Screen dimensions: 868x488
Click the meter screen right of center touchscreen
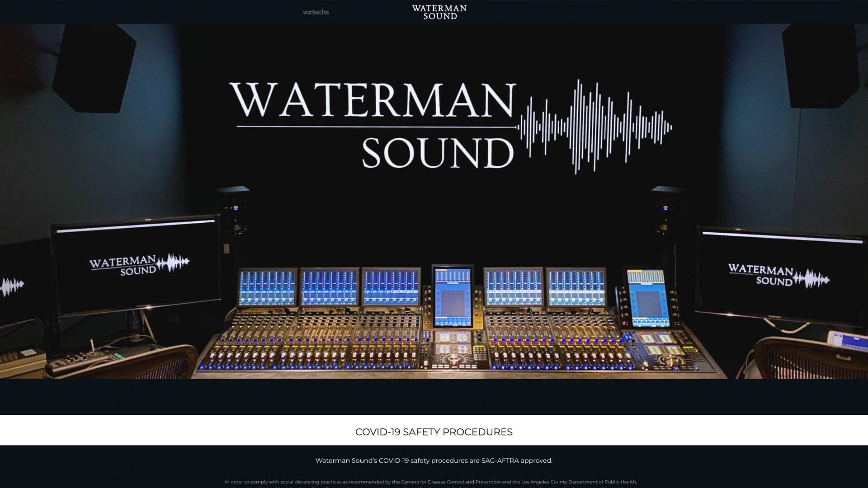click(x=513, y=287)
